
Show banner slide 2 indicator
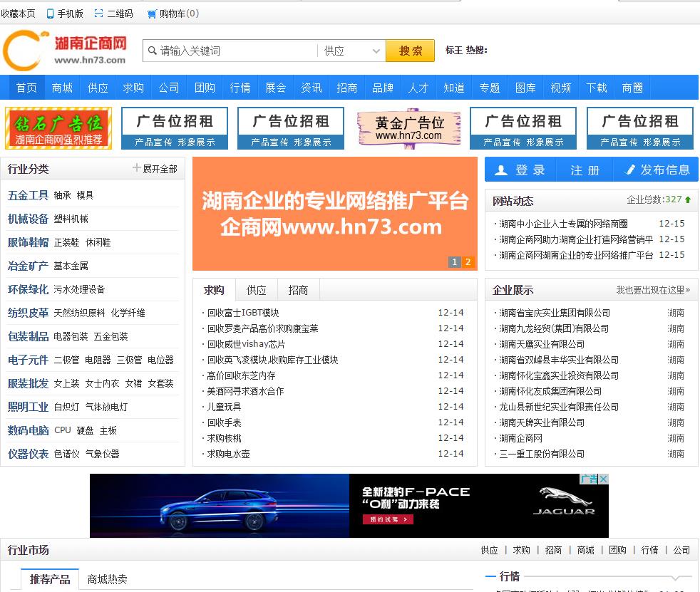(468, 262)
